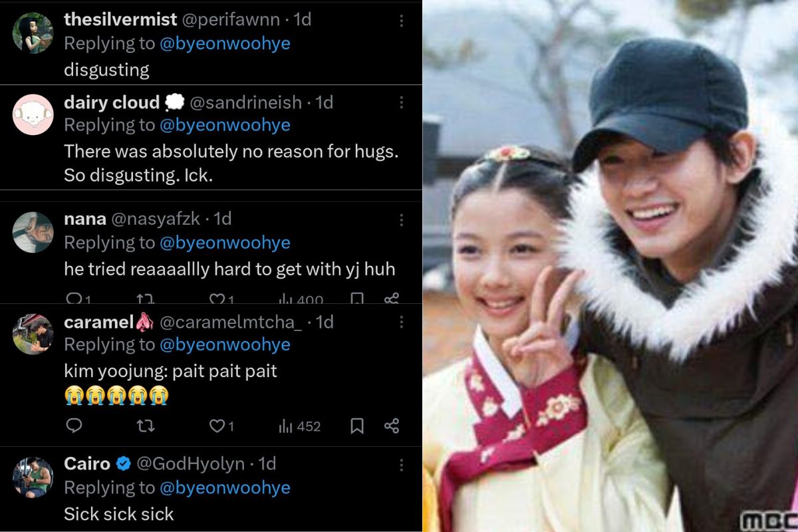Open the thesilvermist display name

[x=120, y=20]
